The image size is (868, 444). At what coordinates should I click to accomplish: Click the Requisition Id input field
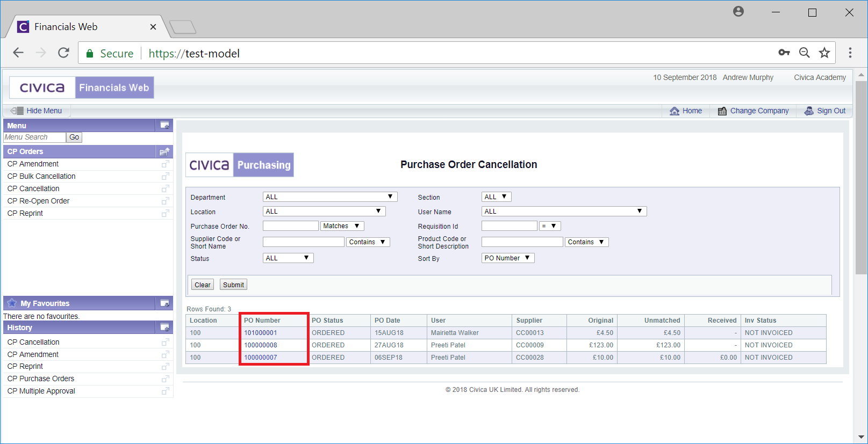click(510, 226)
